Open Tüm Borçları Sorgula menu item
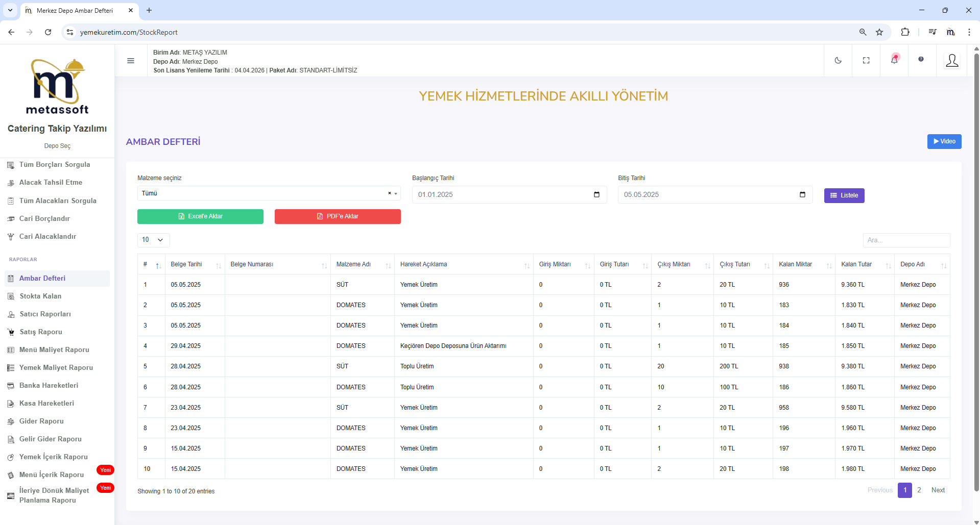980x525 pixels. click(x=55, y=164)
